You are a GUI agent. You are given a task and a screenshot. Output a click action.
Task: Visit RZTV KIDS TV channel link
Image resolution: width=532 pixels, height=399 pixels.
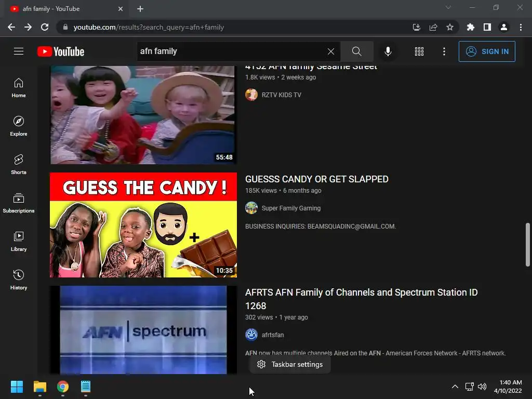pos(281,95)
